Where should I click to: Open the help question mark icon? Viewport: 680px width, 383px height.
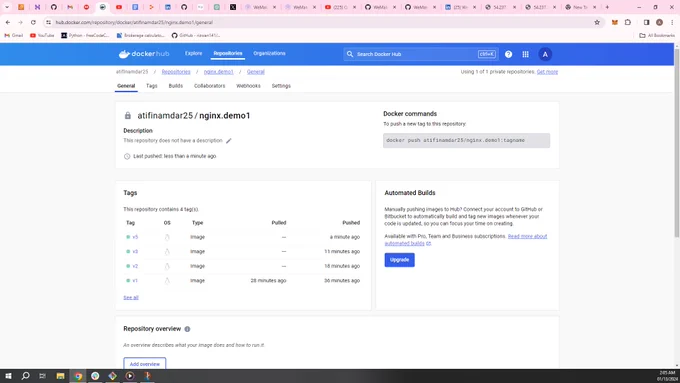click(x=508, y=54)
